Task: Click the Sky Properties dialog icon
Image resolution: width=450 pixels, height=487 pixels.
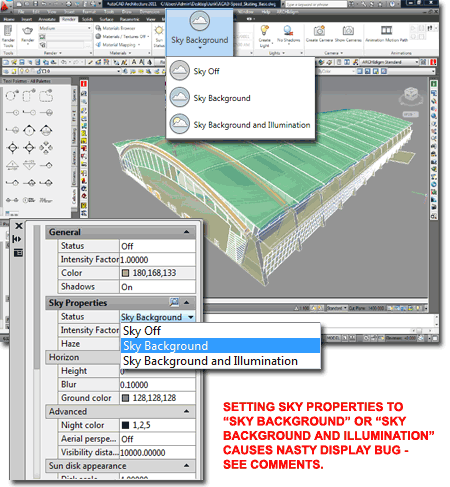Action: (x=174, y=302)
